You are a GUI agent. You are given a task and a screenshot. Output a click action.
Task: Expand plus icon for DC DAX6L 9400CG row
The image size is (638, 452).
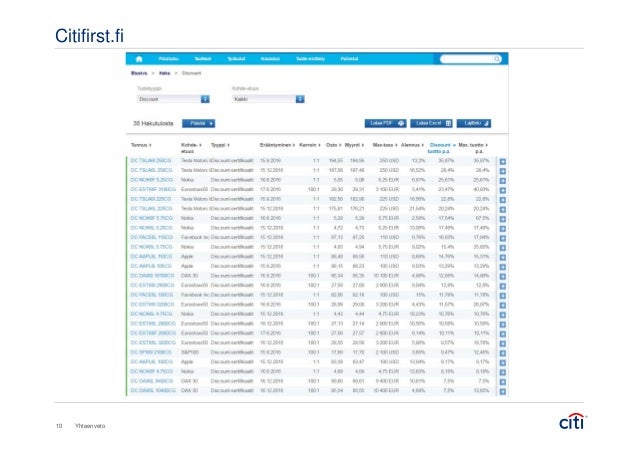[503, 382]
